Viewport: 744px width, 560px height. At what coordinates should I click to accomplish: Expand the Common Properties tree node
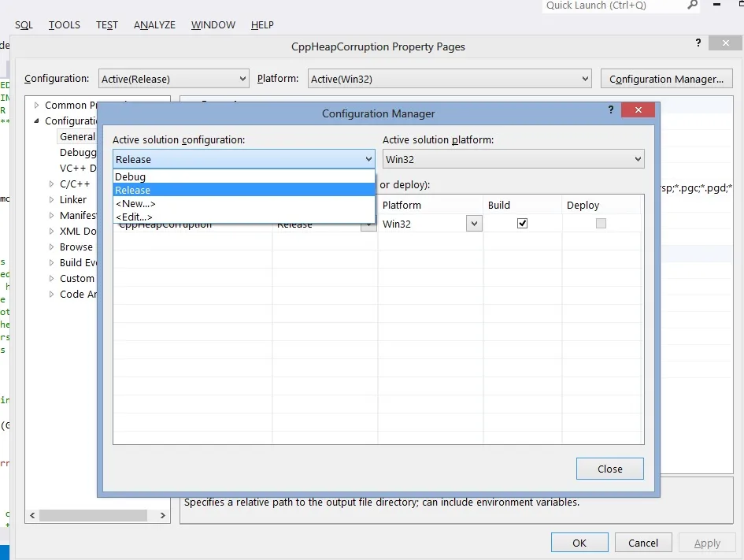tap(36, 106)
